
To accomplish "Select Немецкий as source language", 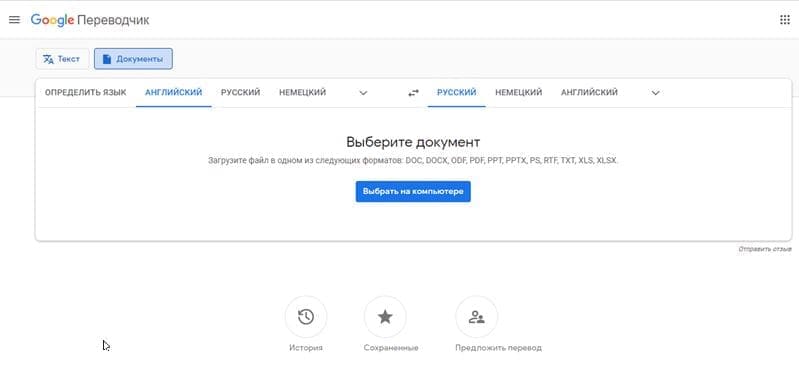I will click(303, 93).
